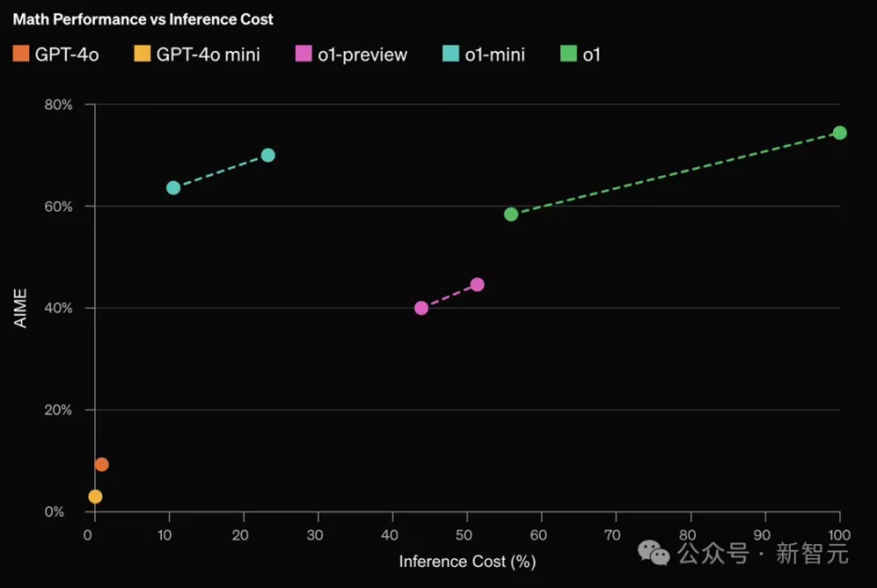This screenshot has width=877, height=588.
Task: Click the green o1 point at 100% cost
Action: point(840,132)
